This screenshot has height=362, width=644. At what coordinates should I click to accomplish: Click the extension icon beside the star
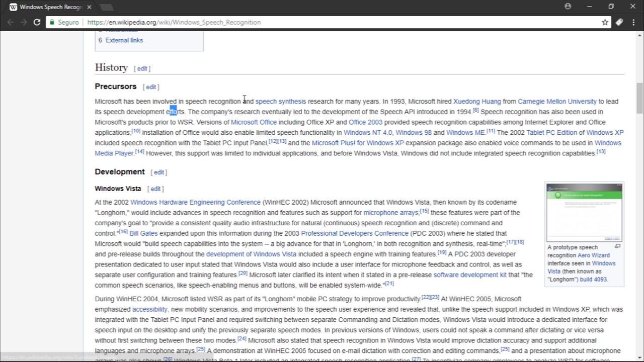pos(619,22)
